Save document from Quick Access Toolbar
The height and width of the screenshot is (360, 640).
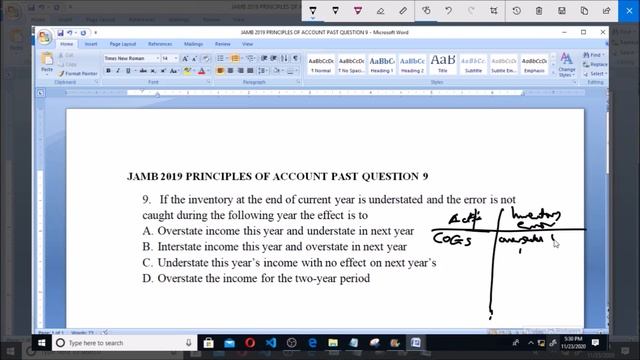coord(60,33)
